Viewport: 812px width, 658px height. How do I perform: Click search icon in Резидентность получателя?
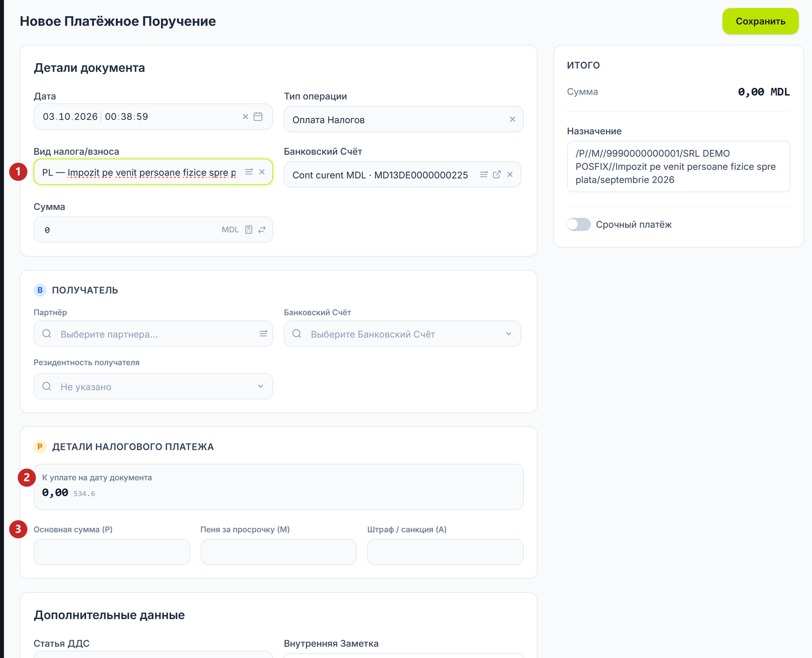(47, 386)
